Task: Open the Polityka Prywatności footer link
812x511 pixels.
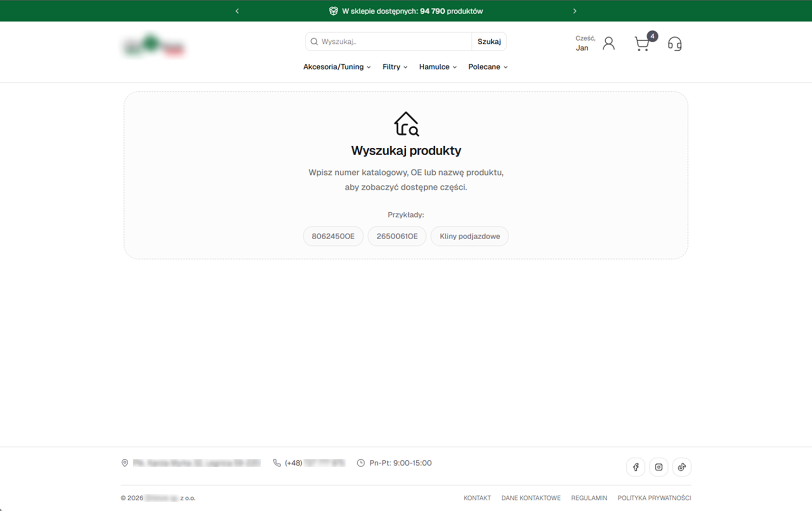Action: click(654, 498)
